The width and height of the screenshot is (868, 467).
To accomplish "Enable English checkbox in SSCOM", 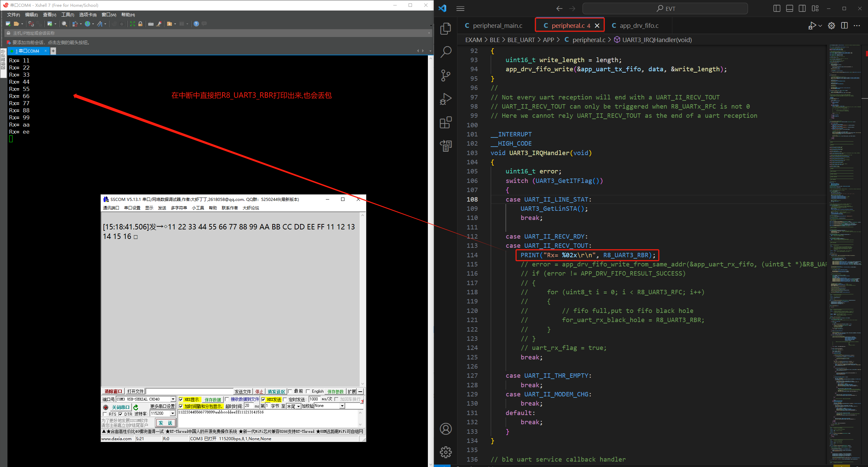I will point(308,391).
